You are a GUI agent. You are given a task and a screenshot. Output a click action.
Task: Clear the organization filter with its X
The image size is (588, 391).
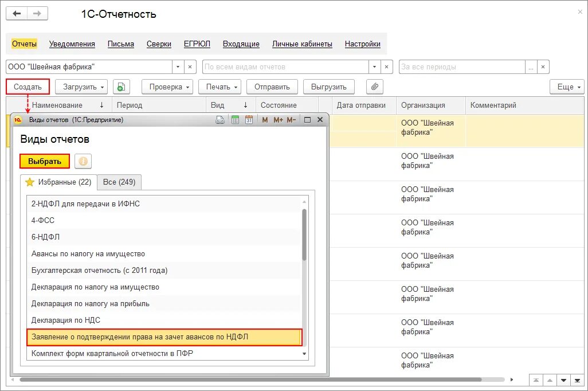point(190,67)
